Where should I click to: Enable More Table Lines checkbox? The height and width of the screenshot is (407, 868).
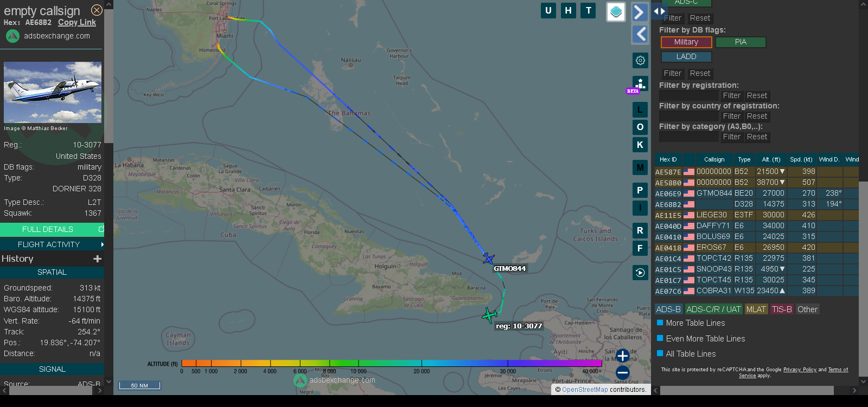[660, 322]
